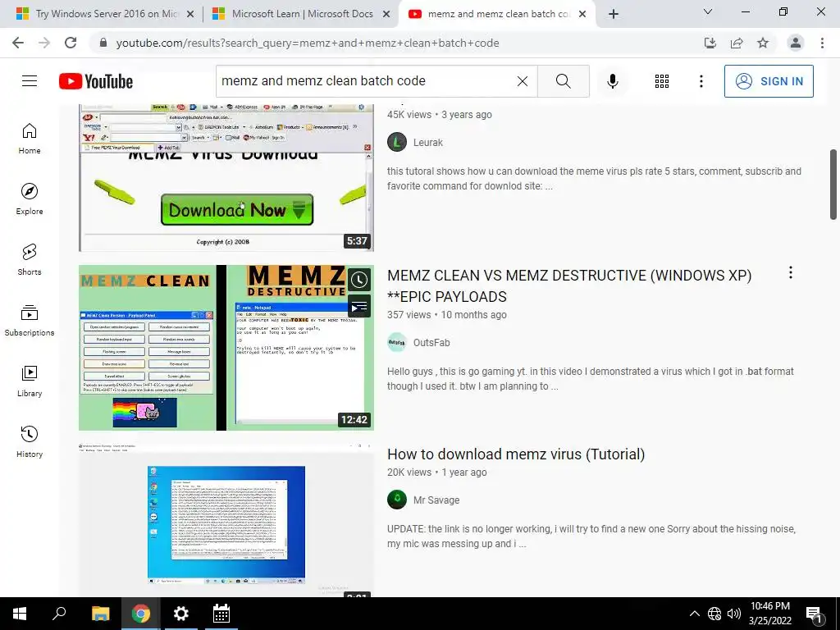Show hidden tray icons chevron
The image size is (840, 630).
pos(694,614)
